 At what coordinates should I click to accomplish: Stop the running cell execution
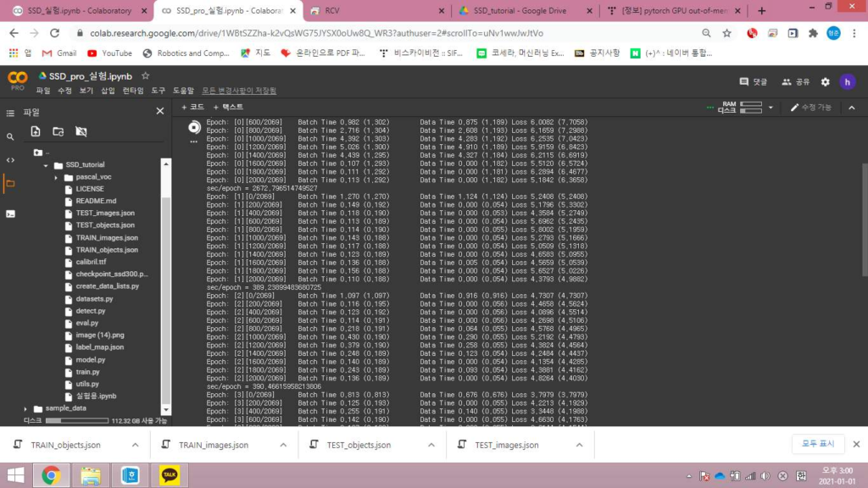pos(194,127)
